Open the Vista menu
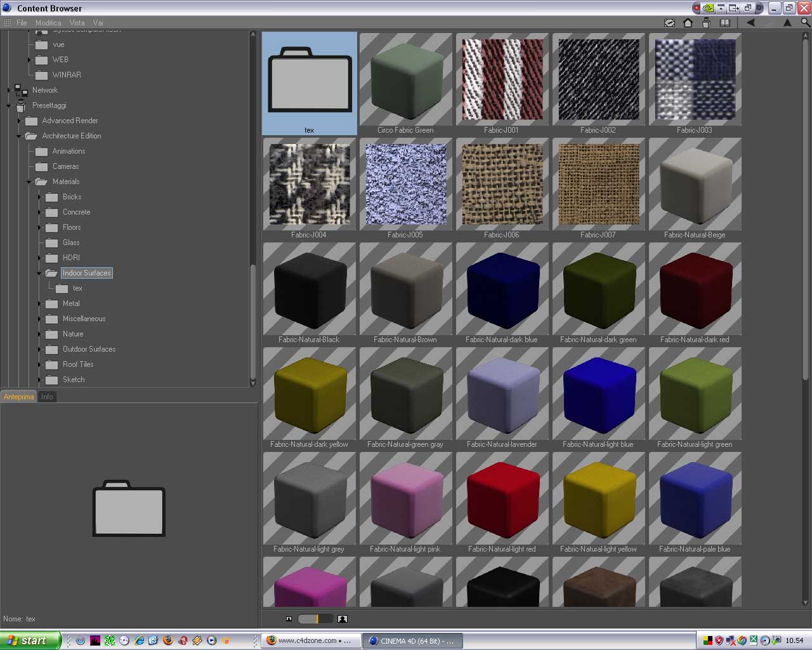This screenshot has height=650, width=812. click(x=77, y=23)
